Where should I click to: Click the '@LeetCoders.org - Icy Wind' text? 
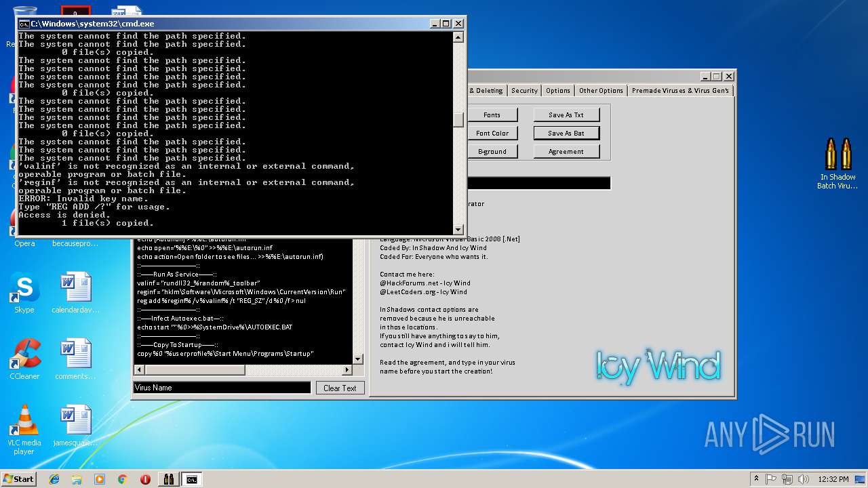click(423, 292)
